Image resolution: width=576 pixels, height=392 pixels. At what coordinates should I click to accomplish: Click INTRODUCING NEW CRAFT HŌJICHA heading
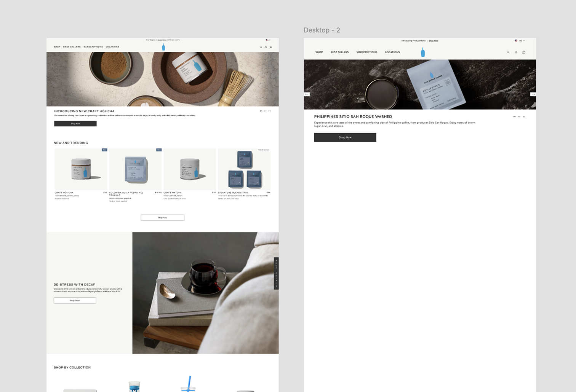(84, 111)
